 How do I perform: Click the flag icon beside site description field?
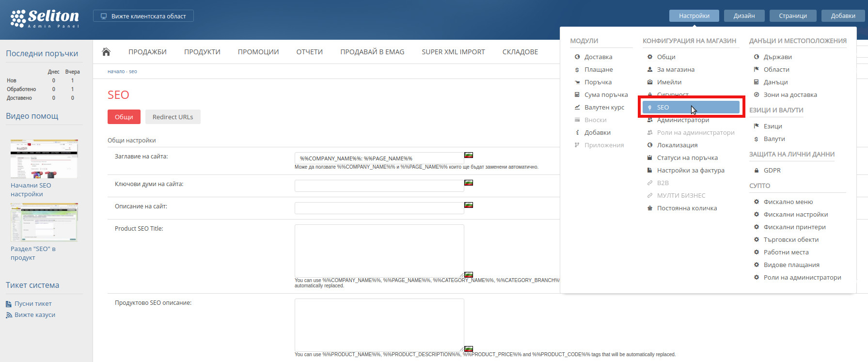click(x=469, y=205)
